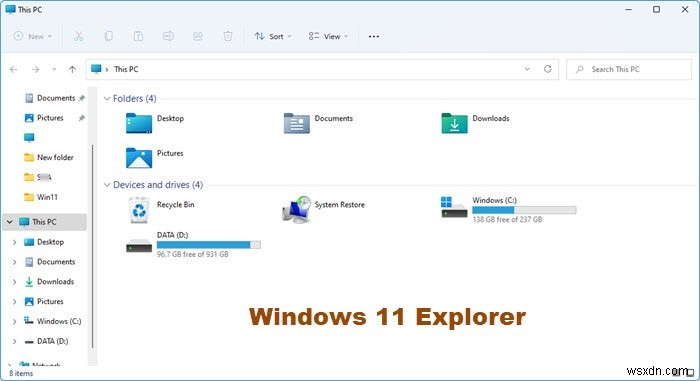Viewport: 700px width, 381px height.
Task: Collapse the Devices and drives (4) group
Action: pyautogui.click(x=107, y=184)
